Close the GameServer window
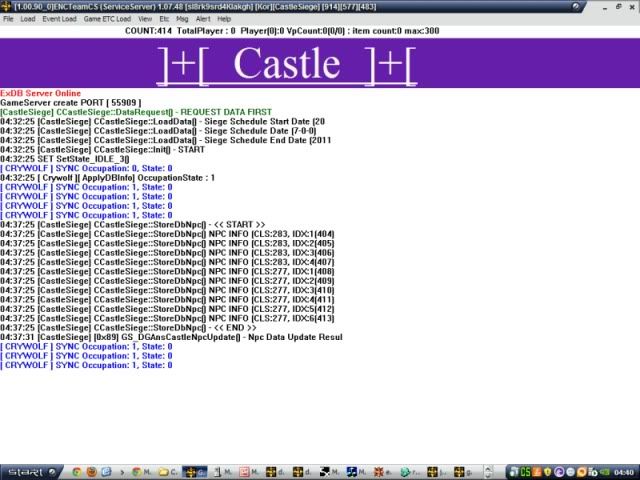The image size is (640, 480). pos(631,6)
